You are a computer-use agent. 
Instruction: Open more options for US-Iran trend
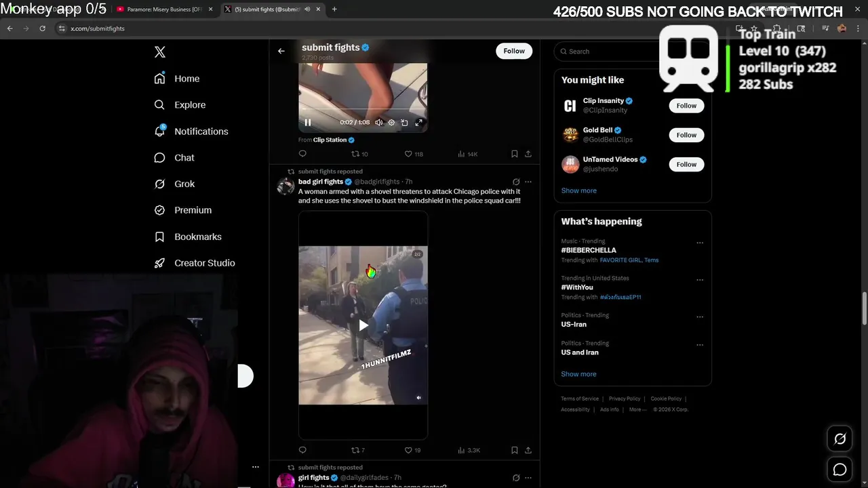[700, 317]
